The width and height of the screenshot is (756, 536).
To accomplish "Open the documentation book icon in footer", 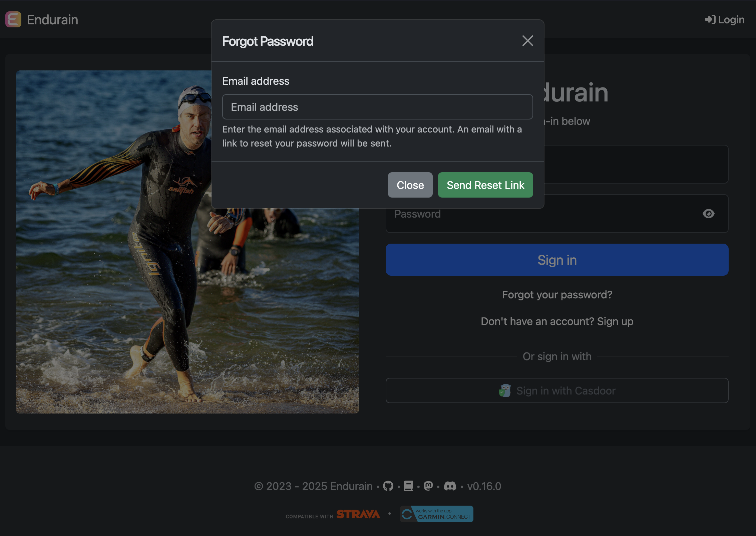I will click(x=408, y=486).
